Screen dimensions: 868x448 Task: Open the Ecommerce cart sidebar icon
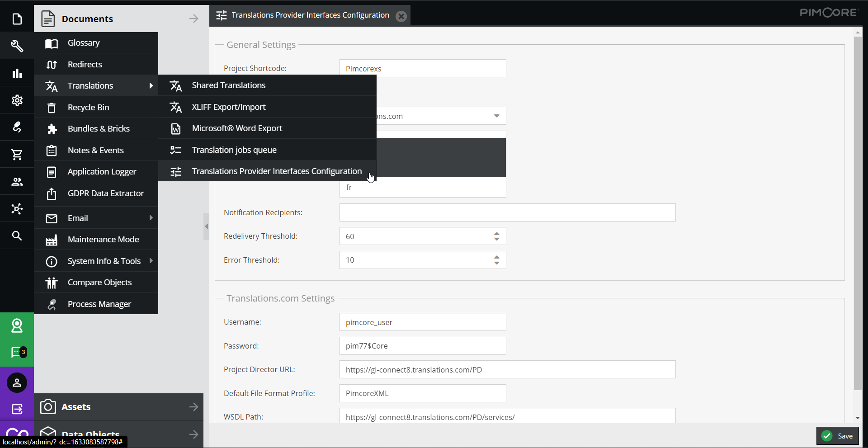click(x=17, y=155)
